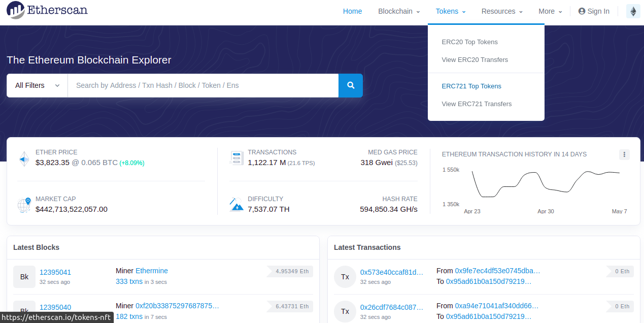Select ERC20 Top Tokens
Image resolution: width=644 pixels, height=323 pixels.
click(x=470, y=42)
